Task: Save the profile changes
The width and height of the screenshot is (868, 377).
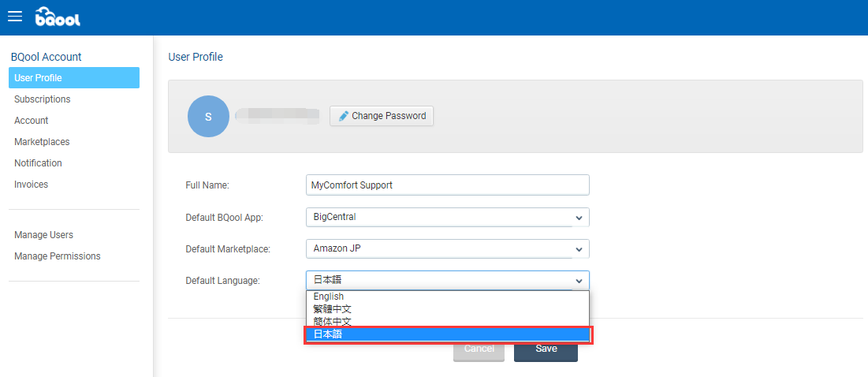Action: click(546, 349)
